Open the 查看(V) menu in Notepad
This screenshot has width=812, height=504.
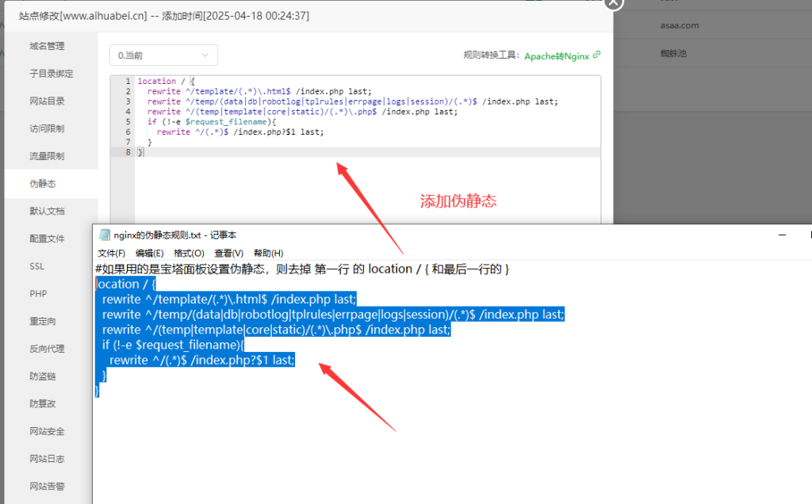(x=228, y=253)
